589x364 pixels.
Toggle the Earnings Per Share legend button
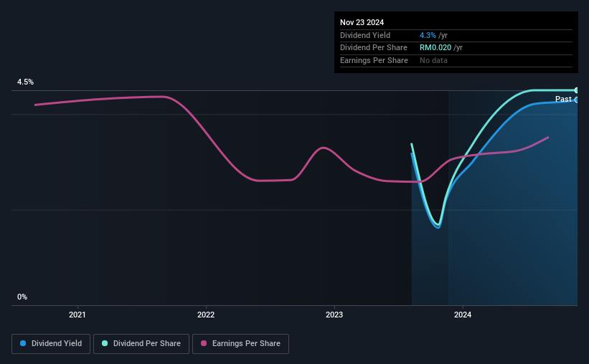(240, 344)
